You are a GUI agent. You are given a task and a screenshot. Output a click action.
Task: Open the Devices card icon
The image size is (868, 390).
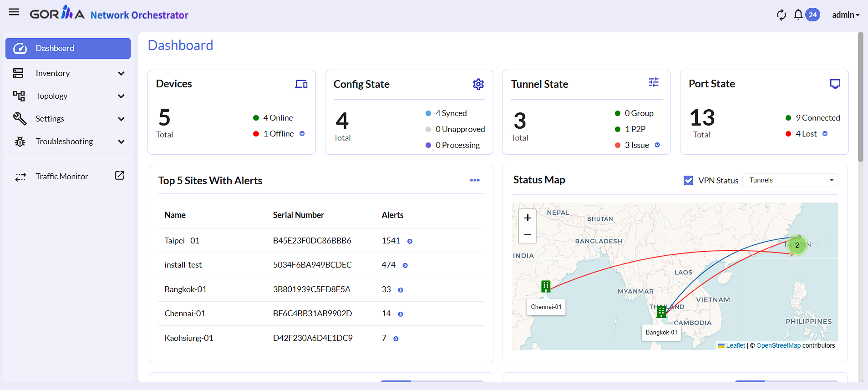pyautogui.click(x=301, y=84)
